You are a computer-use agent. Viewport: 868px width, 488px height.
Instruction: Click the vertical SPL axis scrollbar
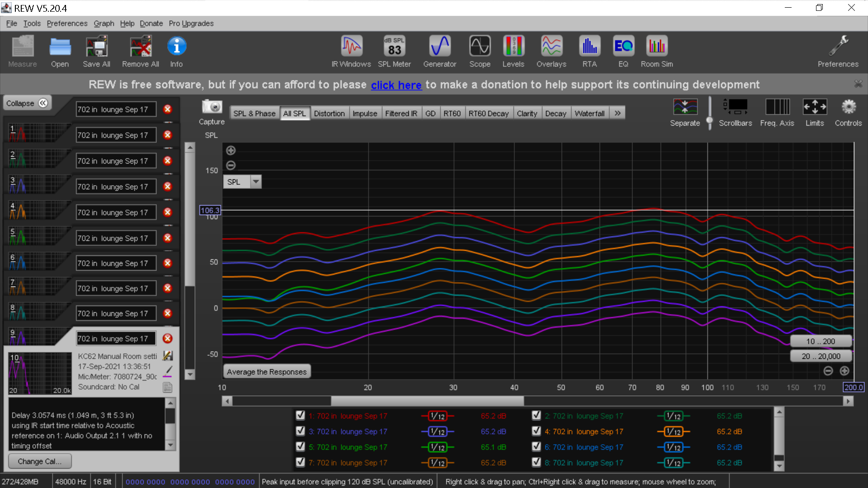pos(190,261)
